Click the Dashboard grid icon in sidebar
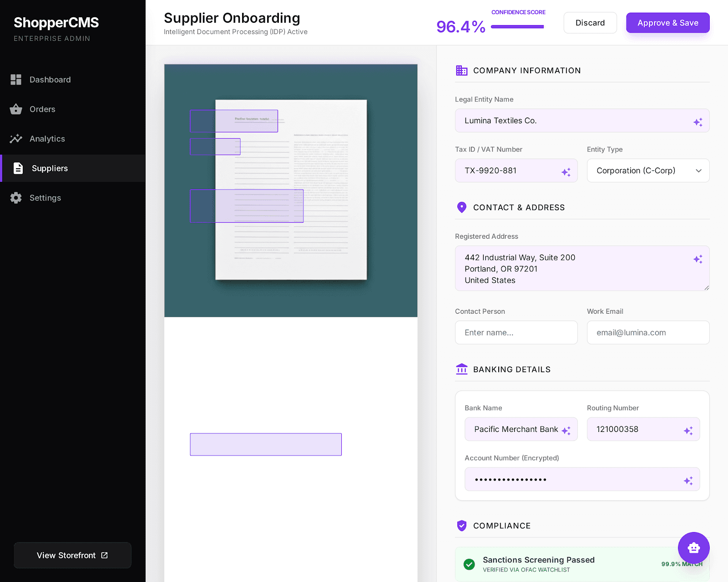The image size is (728, 582). coord(16,80)
